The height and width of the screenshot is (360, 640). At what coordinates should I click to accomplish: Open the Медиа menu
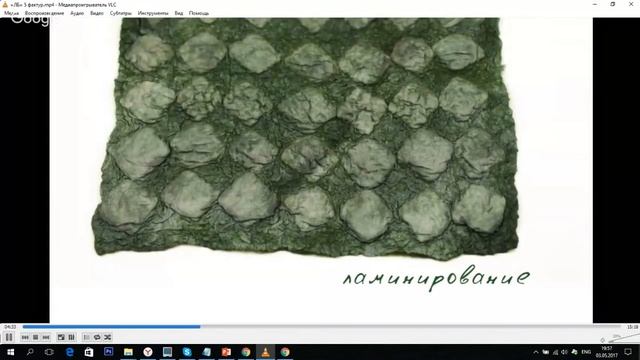11,13
